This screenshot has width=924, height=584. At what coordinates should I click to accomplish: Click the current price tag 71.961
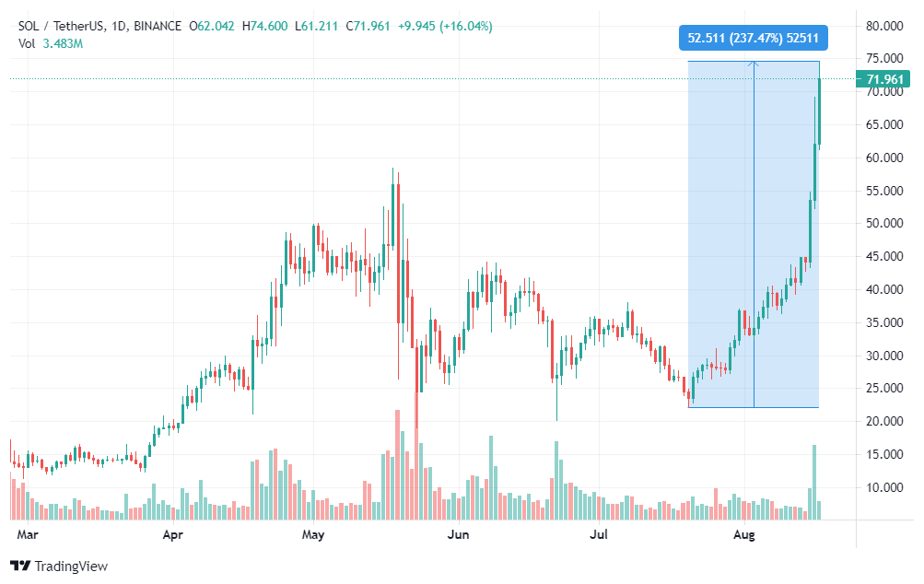click(883, 79)
